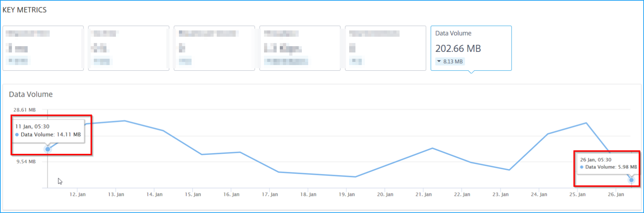Viewport: 644px width, 213px height.
Task: Select the 11 Jan data point marker
Action: coord(48,149)
